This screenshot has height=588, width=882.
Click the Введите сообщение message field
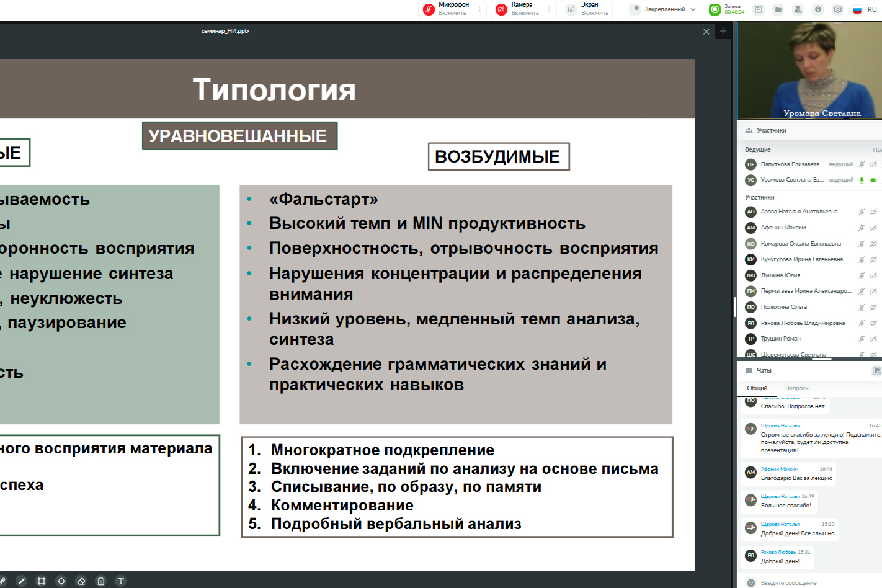click(806, 582)
